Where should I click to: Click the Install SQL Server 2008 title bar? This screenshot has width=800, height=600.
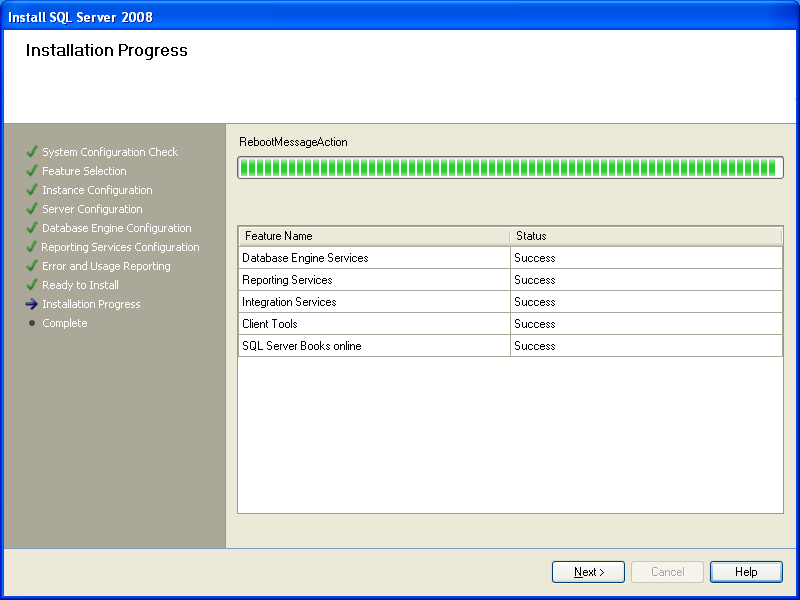click(x=400, y=17)
